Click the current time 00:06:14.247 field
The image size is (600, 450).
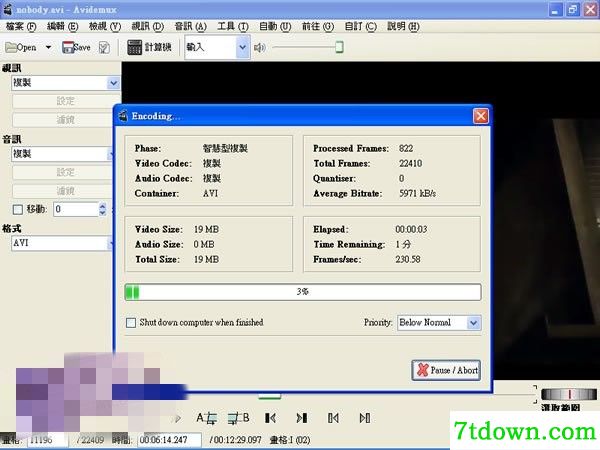(170, 440)
